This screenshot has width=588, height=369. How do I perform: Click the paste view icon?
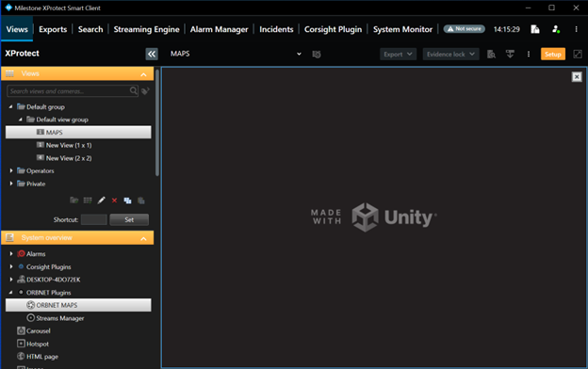[141, 201]
